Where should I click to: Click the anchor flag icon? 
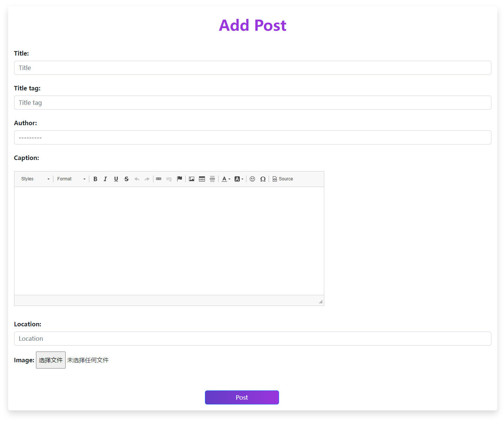point(180,179)
